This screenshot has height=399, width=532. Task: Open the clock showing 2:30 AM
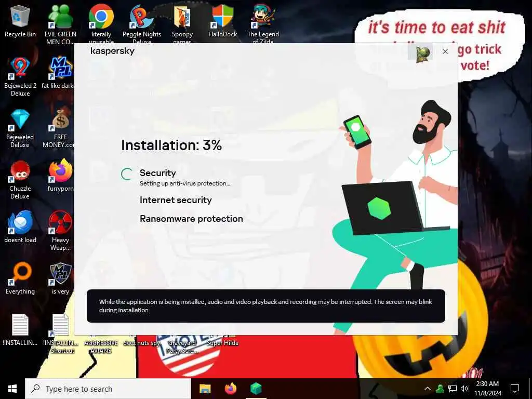(x=487, y=389)
